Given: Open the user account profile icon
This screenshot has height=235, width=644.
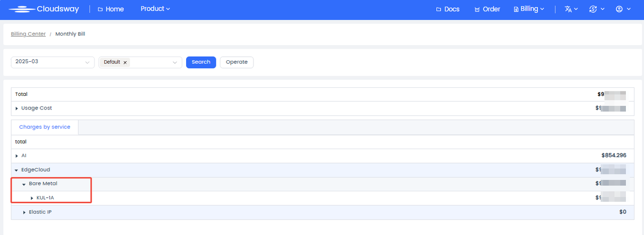Looking at the screenshot, I should pos(623,9).
